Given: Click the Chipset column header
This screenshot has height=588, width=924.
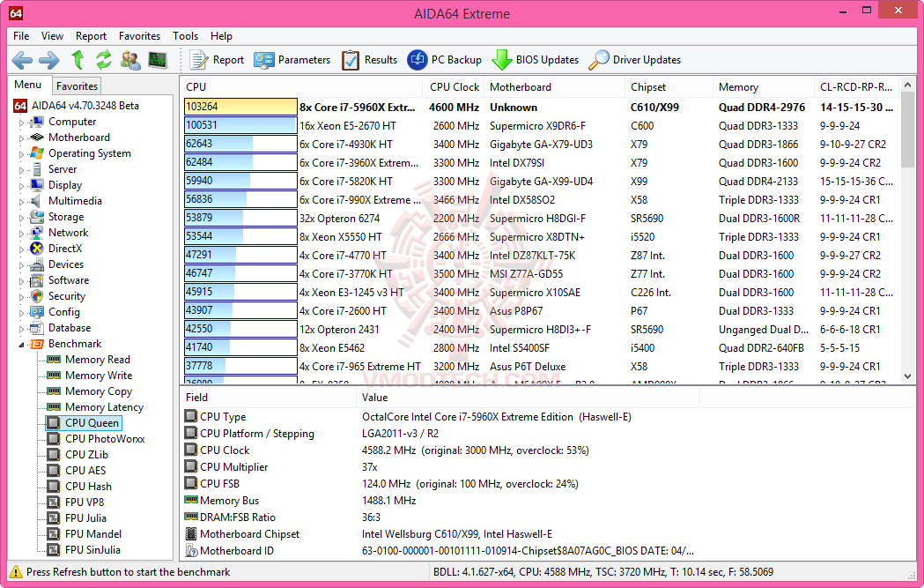Looking at the screenshot, I should point(669,86).
